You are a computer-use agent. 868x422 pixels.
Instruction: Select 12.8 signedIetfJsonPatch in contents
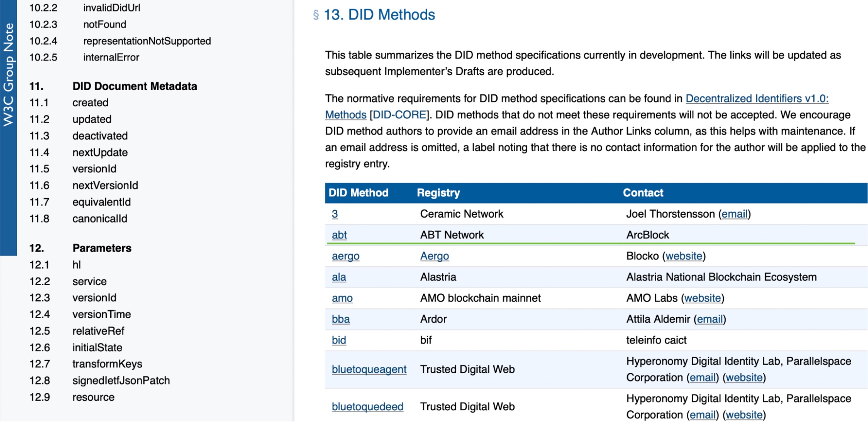(x=121, y=381)
